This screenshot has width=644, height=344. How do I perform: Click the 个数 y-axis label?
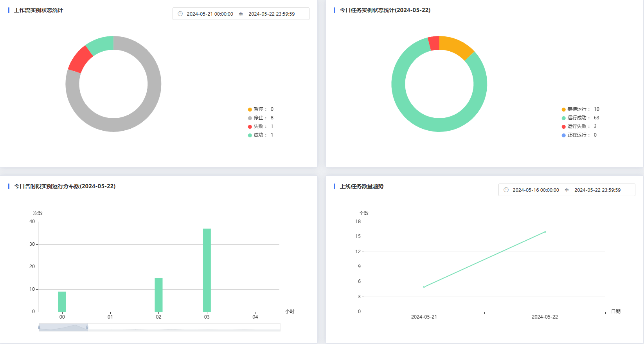click(x=364, y=213)
